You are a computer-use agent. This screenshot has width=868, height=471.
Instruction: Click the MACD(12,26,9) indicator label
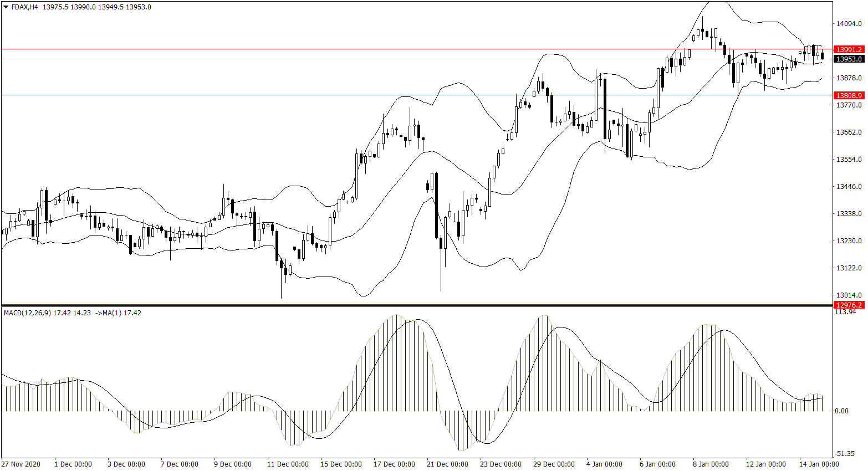pos(27,313)
